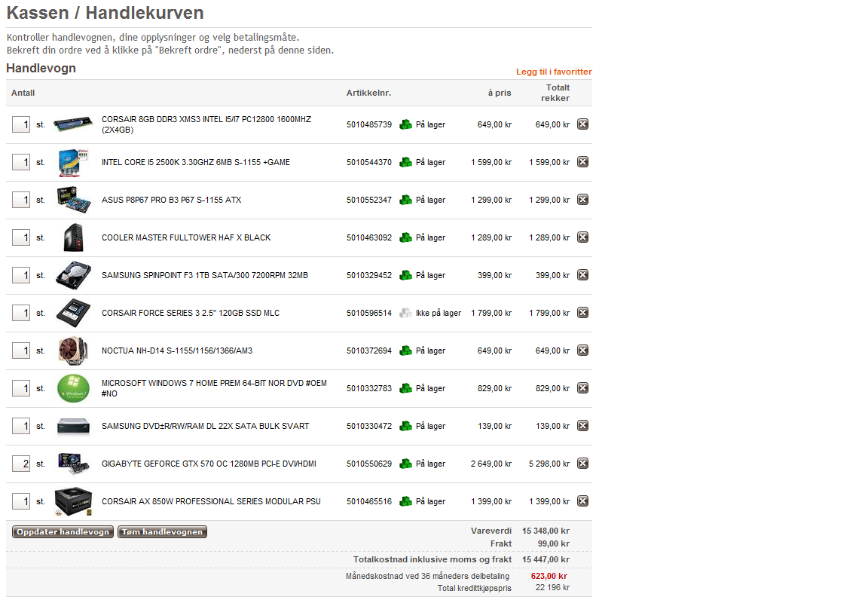Select Ikke på lager status text
This screenshot has width=868, height=597.
439,313
